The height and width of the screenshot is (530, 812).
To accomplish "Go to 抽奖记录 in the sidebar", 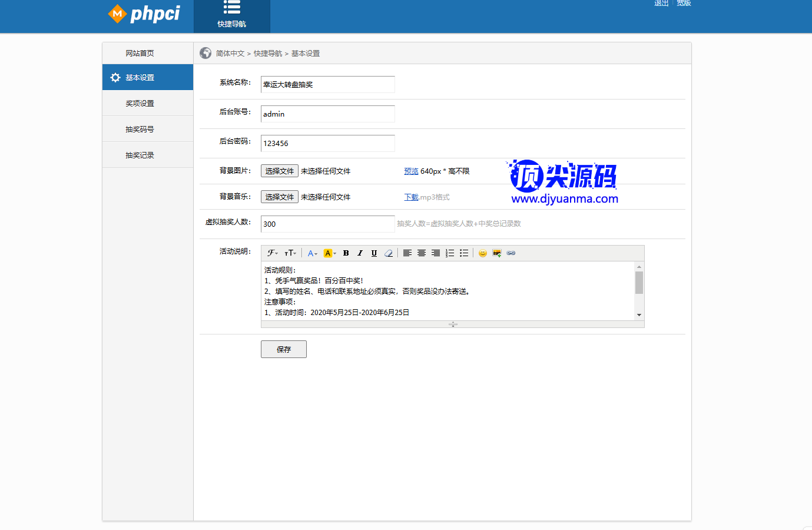I will click(140, 155).
